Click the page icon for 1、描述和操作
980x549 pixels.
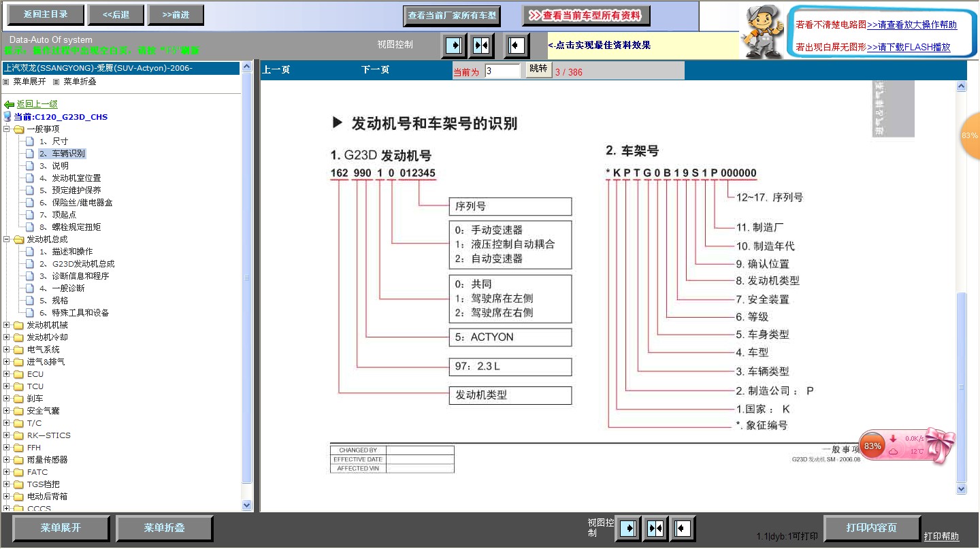click(x=30, y=252)
